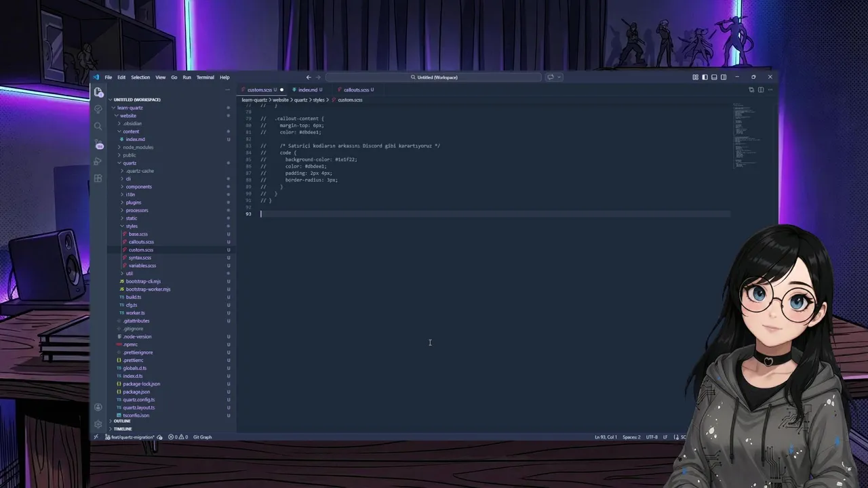This screenshot has height=488, width=868.
Task: Open the Search view in activity bar
Action: 98,126
